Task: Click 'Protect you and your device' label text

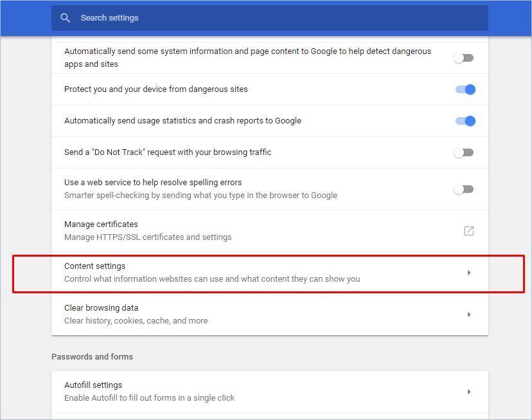Action: coord(155,89)
